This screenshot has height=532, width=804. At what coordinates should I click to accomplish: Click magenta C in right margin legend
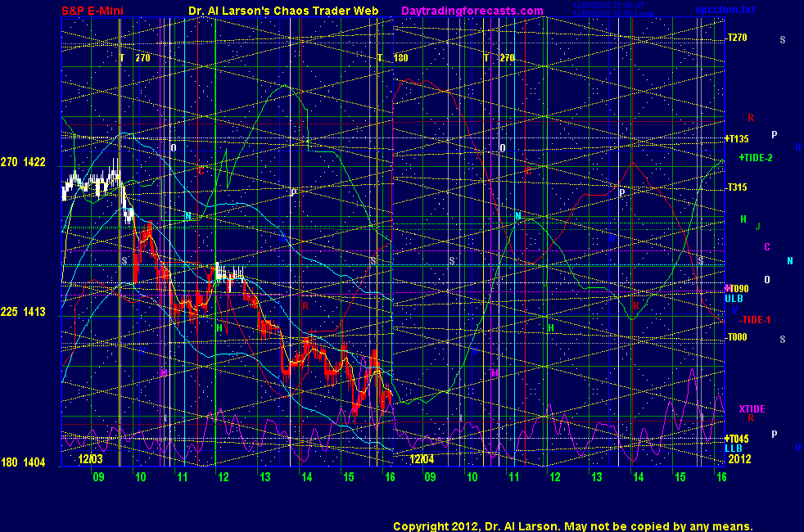767,247
